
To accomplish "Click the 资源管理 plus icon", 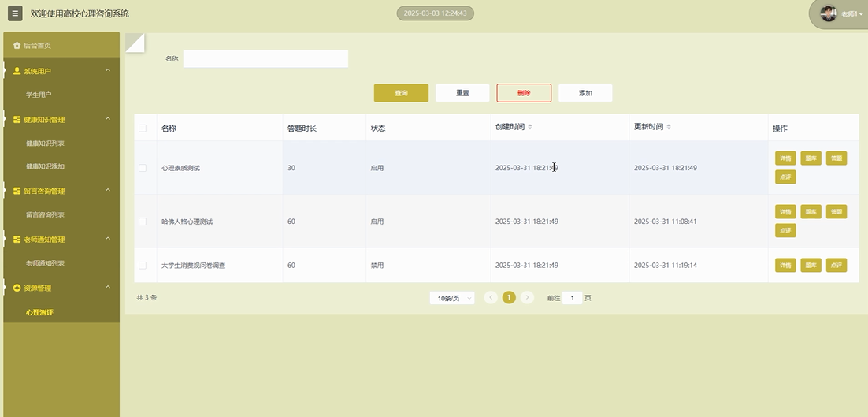I will (17, 288).
